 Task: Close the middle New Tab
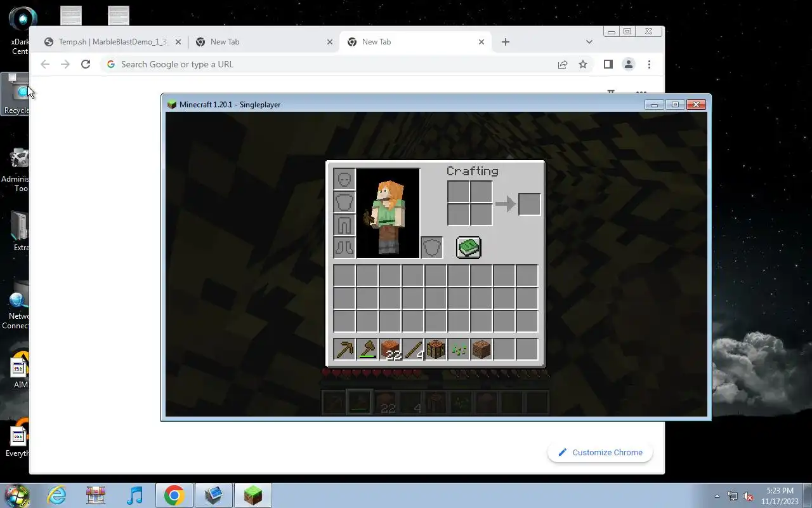coord(330,42)
